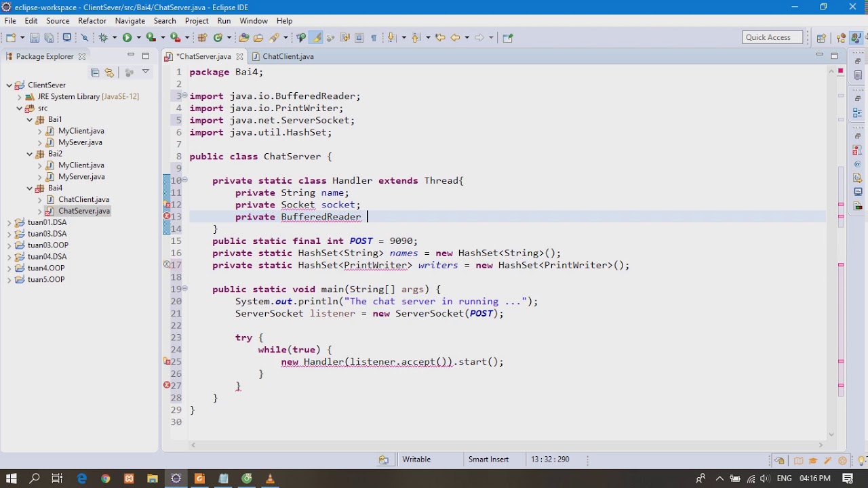Screen dimensions: 868x488
Task: Maximize the editor area
Action: coord(834,56)
